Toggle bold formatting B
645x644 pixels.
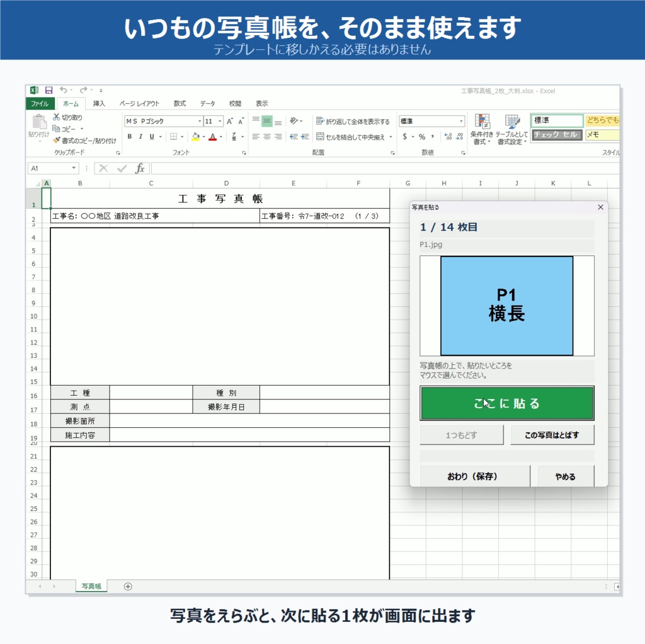coord(130,137)
